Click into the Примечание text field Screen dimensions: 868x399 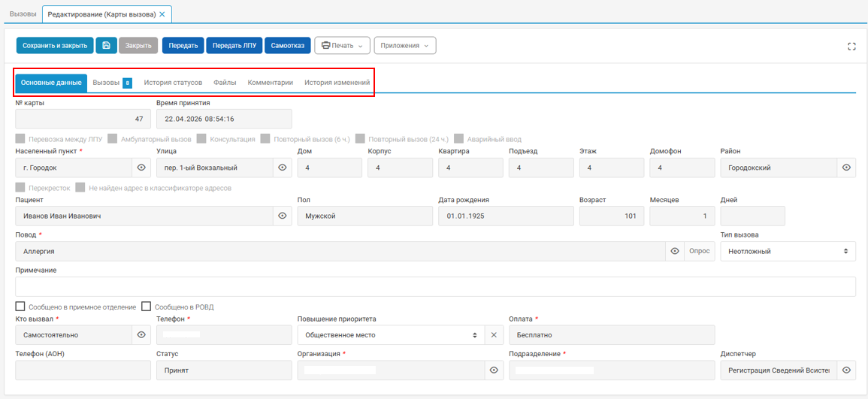coord(436,286)
